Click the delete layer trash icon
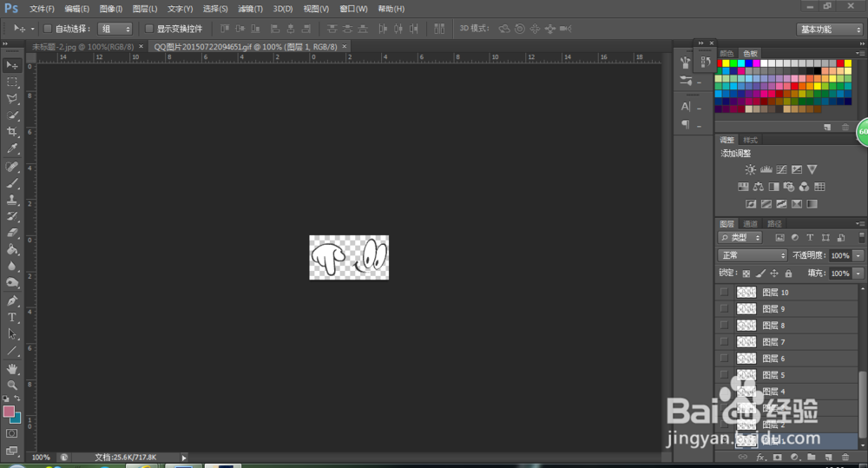Screen dimensions: 868x468 click(x=845, y=458)
